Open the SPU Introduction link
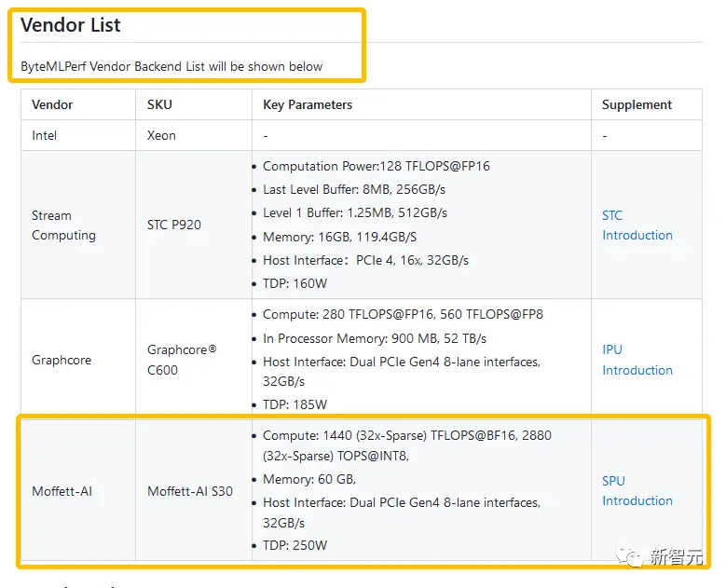726x588 pixels. (x=637, y=491)
